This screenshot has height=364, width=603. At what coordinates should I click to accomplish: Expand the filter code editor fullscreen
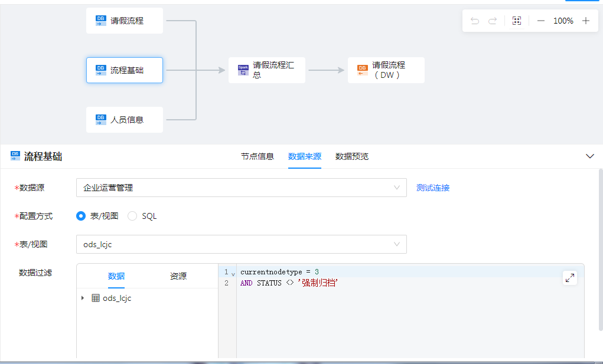tap(570, 278)
